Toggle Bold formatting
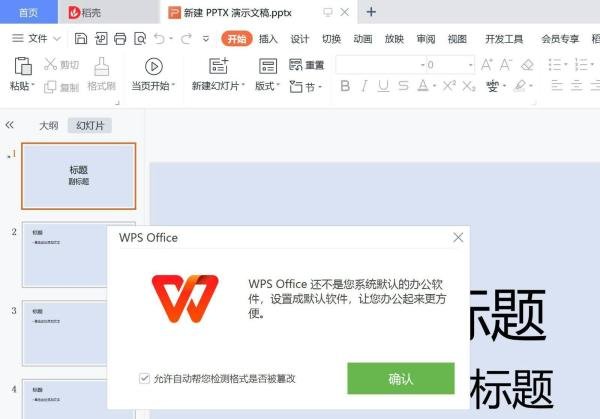Image resolution: width=600 pixels, height=419 pixels. point(345,86)
